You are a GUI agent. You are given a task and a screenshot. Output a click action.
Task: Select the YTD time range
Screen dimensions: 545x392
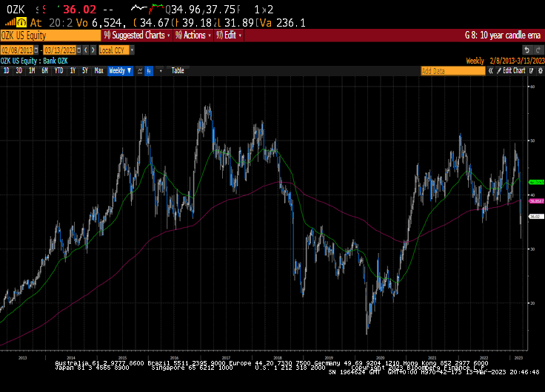tap(58, 71)
